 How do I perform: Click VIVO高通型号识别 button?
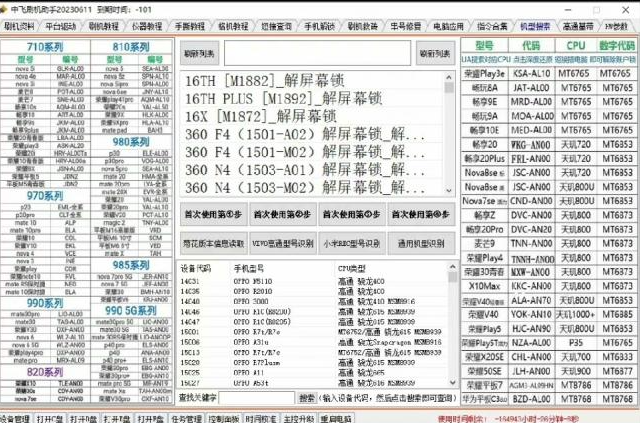pos(282,244)
